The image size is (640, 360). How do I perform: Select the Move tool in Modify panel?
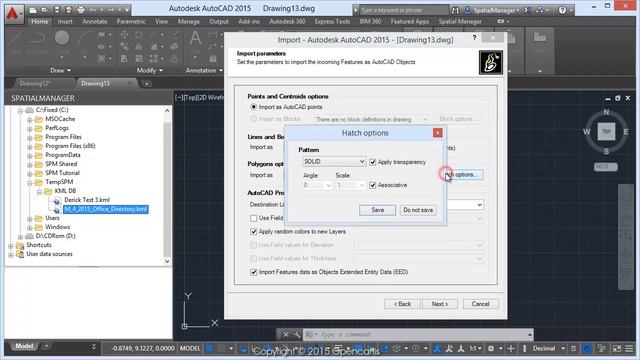pos(124,36)
